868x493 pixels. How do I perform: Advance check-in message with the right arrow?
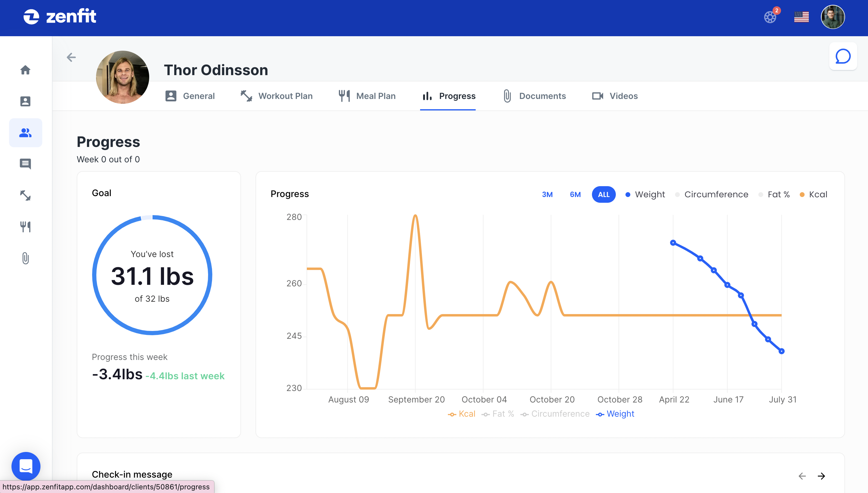click(x=821, y=476)
